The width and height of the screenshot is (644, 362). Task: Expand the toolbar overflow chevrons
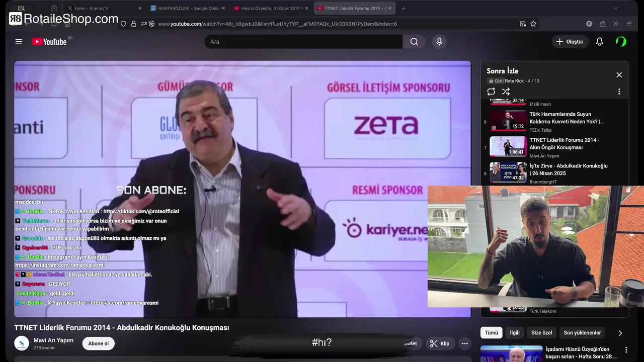coord(615,24)
